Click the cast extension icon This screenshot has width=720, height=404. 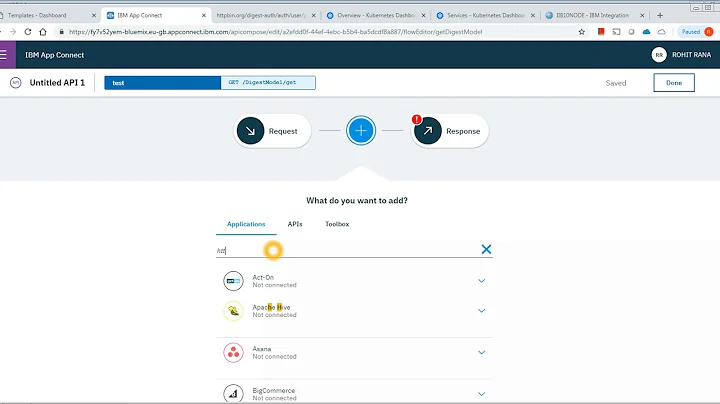coord(616,32)
